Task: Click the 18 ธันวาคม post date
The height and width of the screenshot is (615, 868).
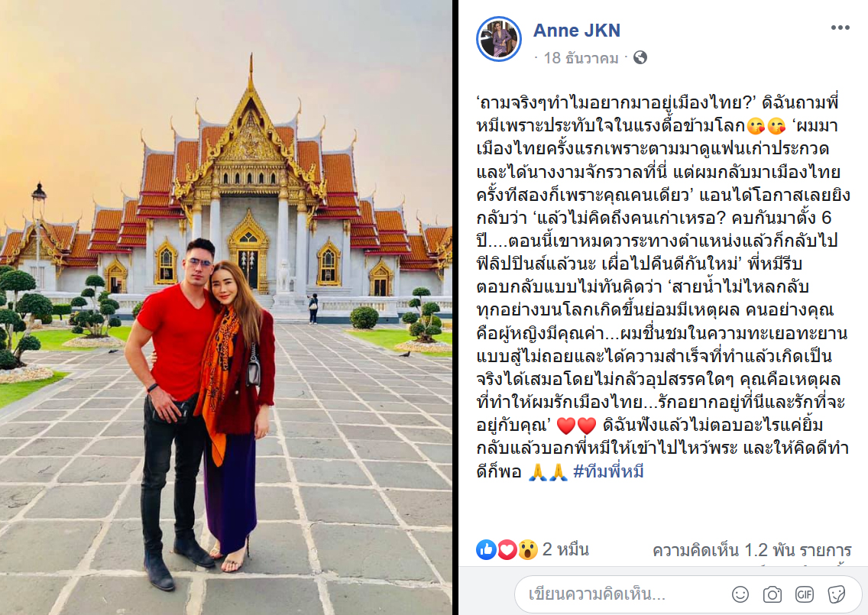Action: click(x=581, y=57)
